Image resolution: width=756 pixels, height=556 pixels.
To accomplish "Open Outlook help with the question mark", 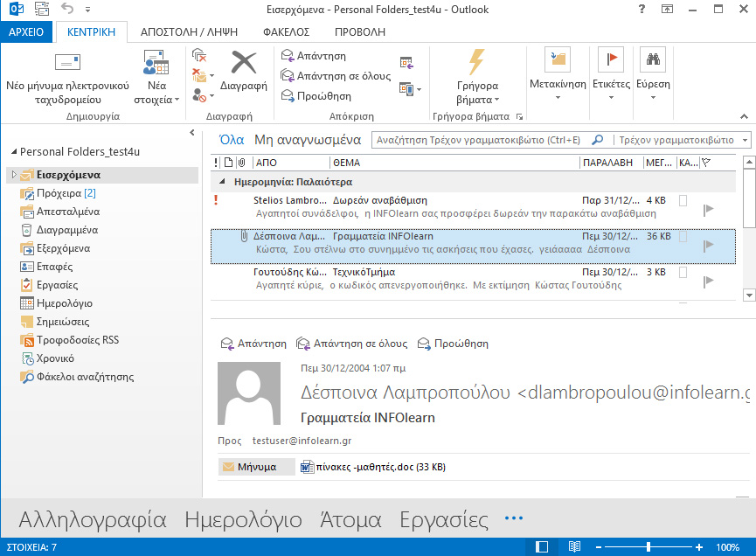I will pos(642,9).
